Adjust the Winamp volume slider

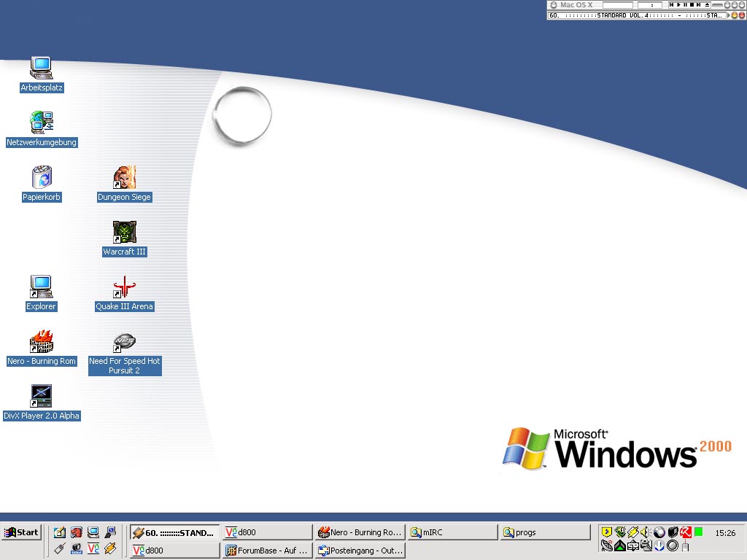click(718, 5)
